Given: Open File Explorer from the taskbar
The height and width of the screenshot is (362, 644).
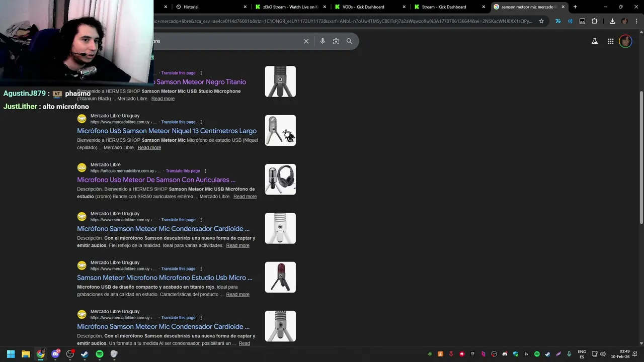Looking at the screenshot, I should click(26, 354).
